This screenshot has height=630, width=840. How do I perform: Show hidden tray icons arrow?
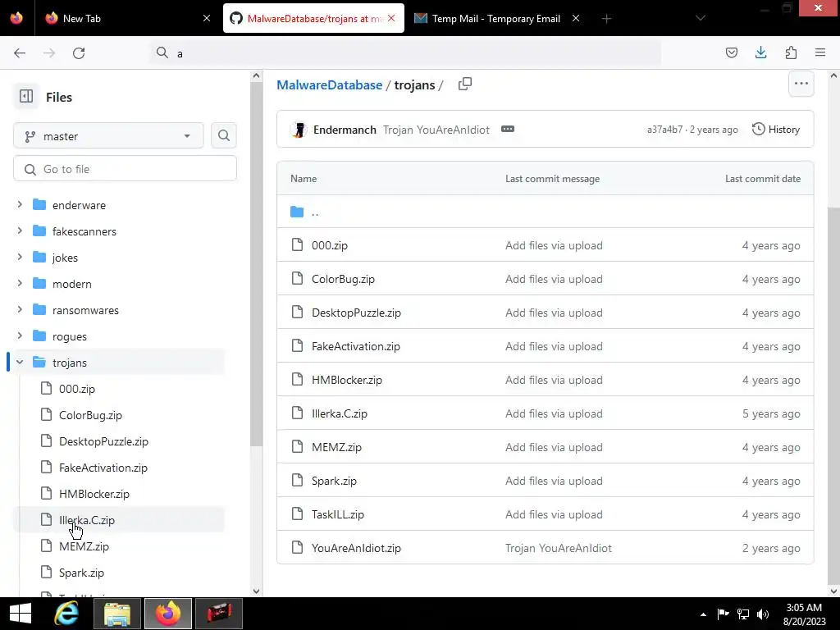pyautogui.click(x=703, y=614)
